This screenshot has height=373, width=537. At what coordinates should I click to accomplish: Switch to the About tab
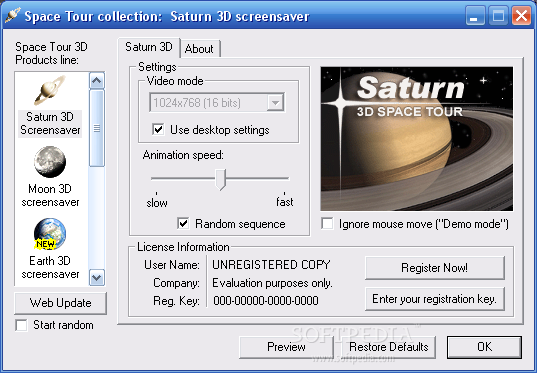[x=199, y=49]
